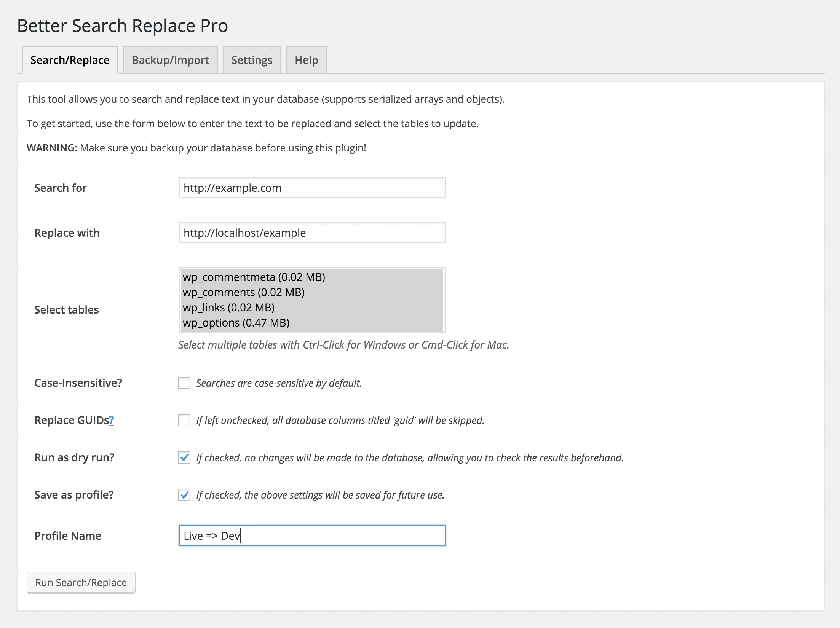Click the Replace with icon area
The width and height of the screenshot is (840, 628).
[x=311, y=233]
